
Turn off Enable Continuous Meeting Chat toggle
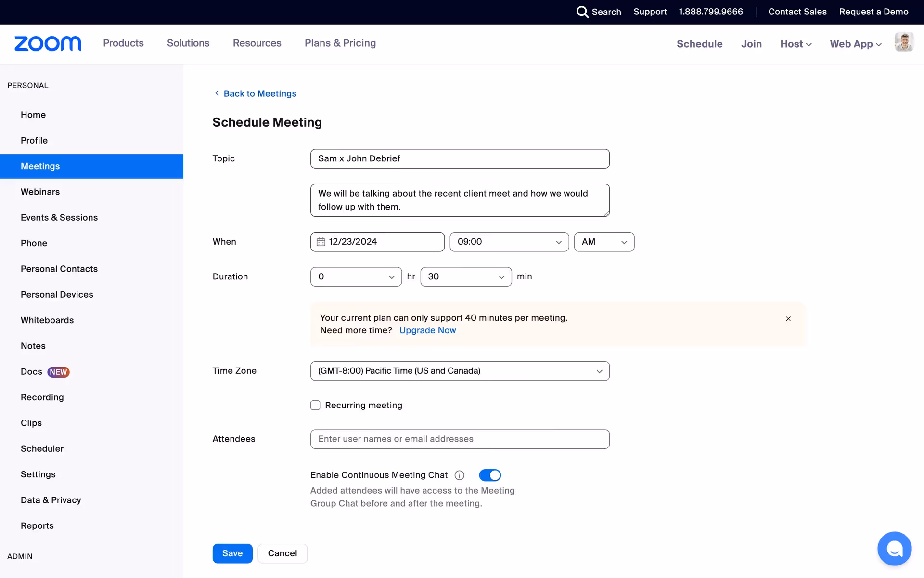(490, 475)
